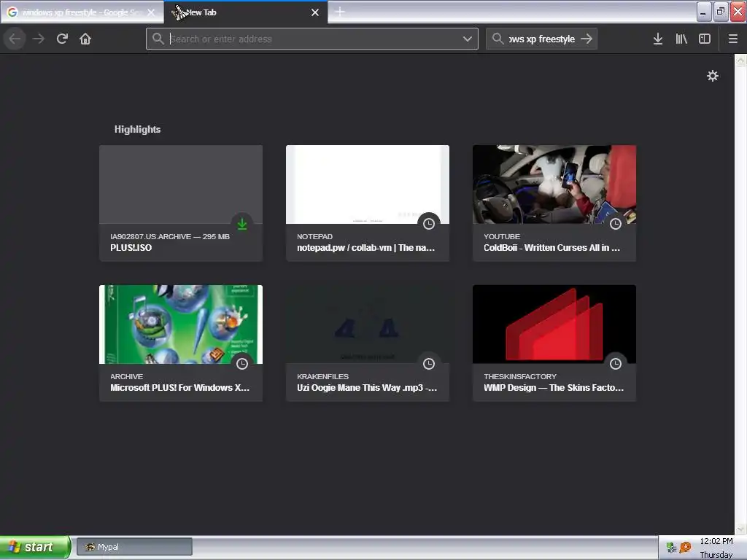Open notepad.pw collab-vm highlight thumbnail
Viewport: 747px width, 560px height.
[368, 184]
